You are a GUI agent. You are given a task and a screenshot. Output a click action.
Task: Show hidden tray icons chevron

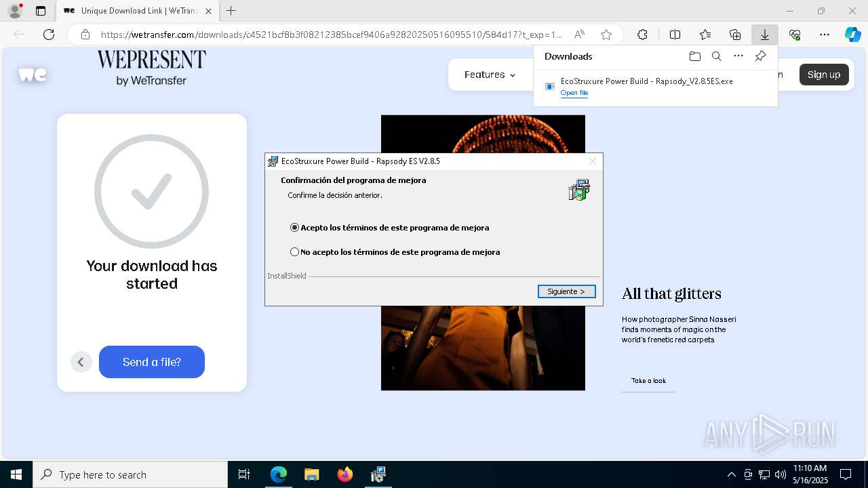[x=731, y=474]
